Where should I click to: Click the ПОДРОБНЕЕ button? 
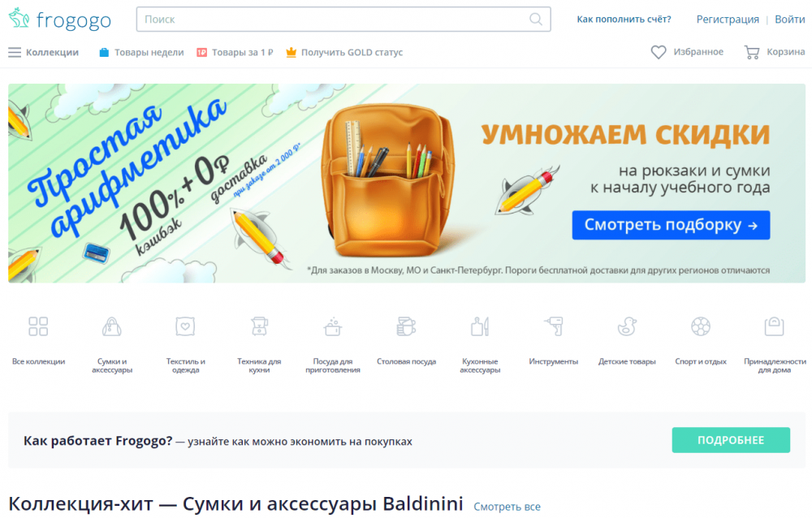pyautogui.click(x=731, y=440)
